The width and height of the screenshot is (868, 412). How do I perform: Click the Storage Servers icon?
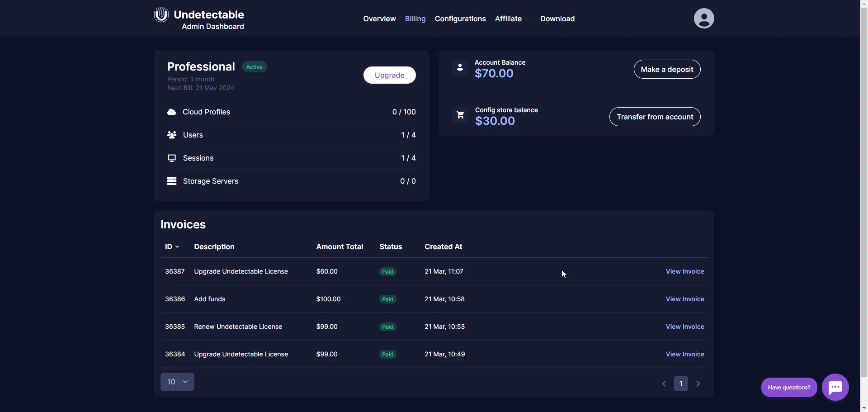click(x=172, y=181)
